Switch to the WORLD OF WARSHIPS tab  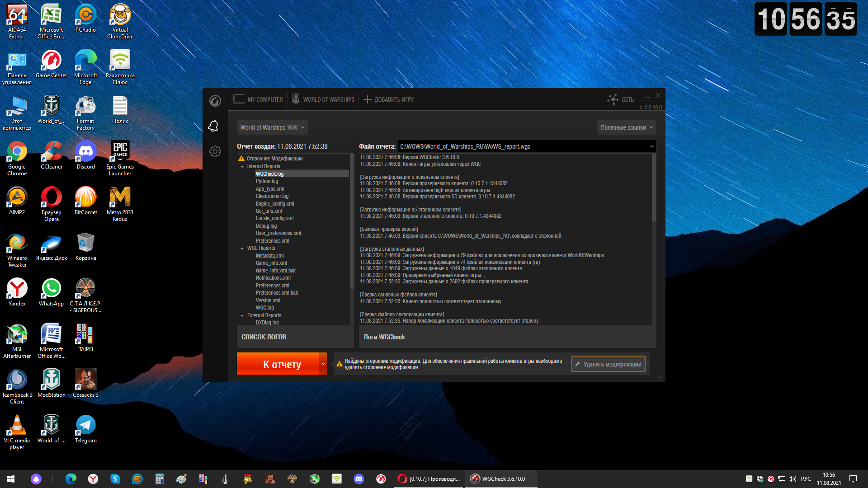(323, 99)
